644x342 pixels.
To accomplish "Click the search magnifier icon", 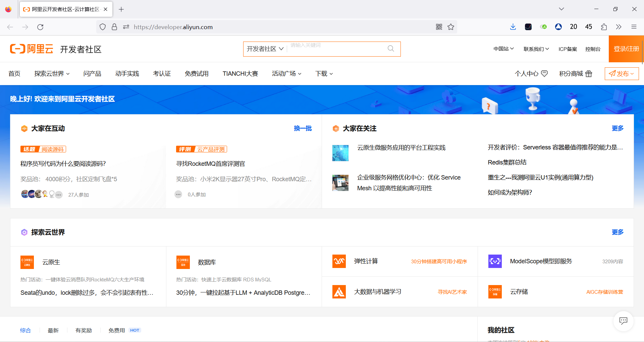I will tap(391, 49).
